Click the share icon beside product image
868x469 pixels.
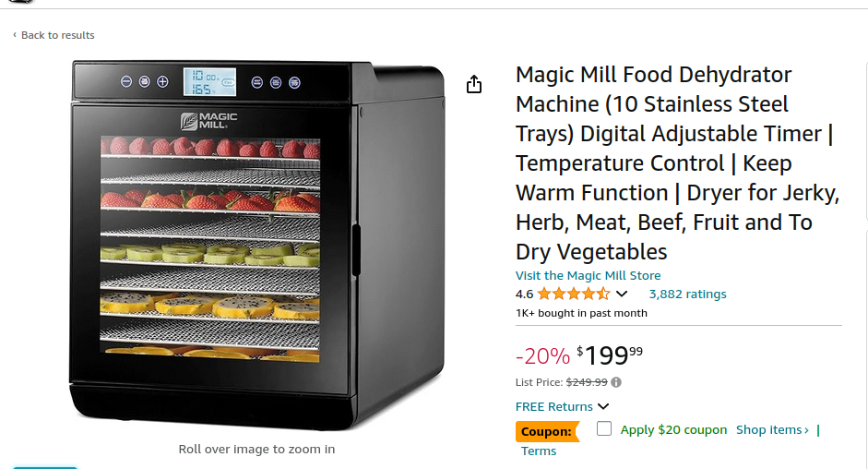[x=474, y=85]
